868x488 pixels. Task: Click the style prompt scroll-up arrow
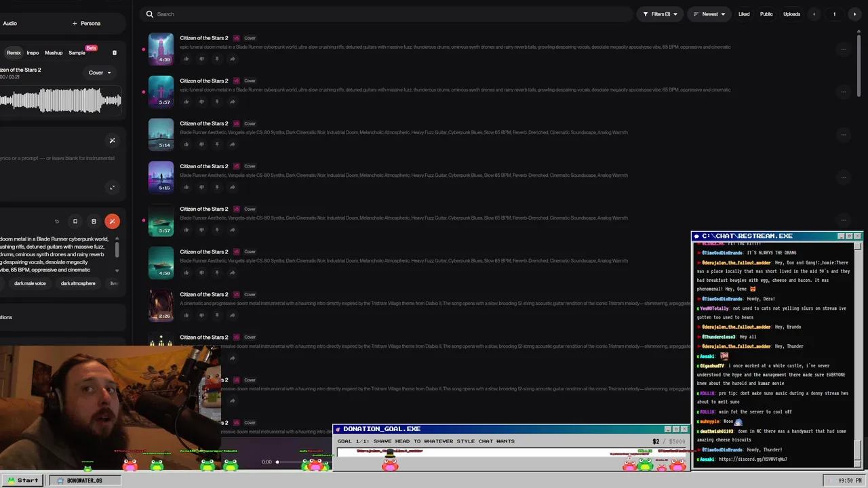[x=117, y=238]
